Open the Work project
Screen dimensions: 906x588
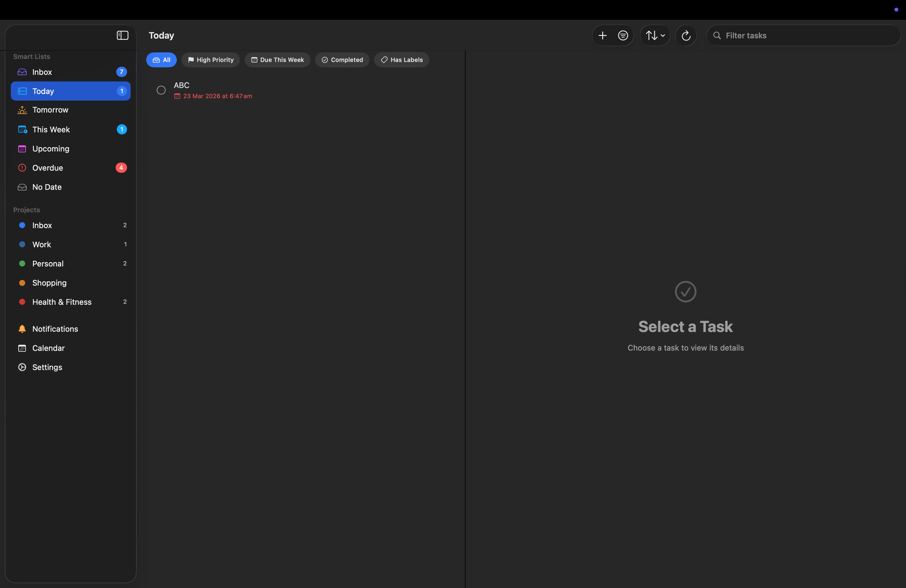pyautogui.click(x=70, y=245)
